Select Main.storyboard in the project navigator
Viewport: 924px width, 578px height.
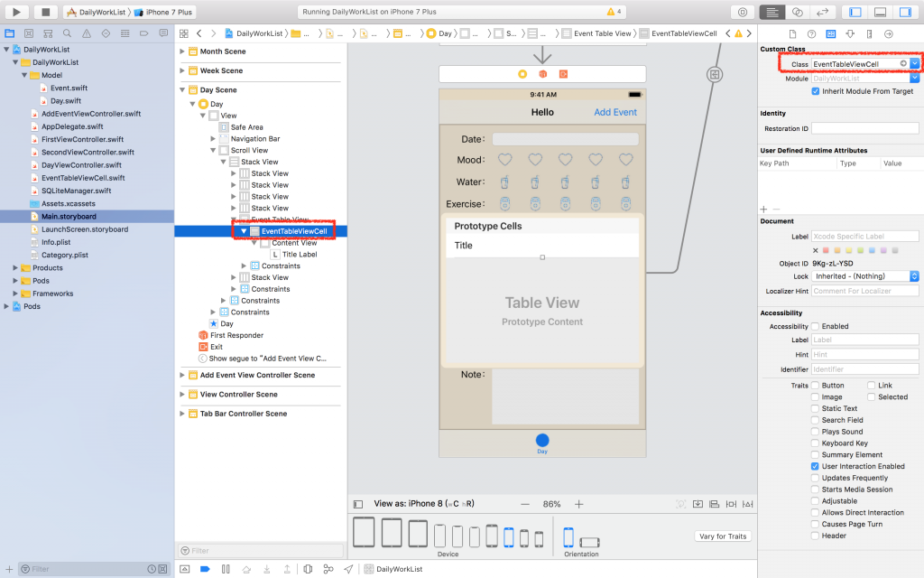click(69, 217)
